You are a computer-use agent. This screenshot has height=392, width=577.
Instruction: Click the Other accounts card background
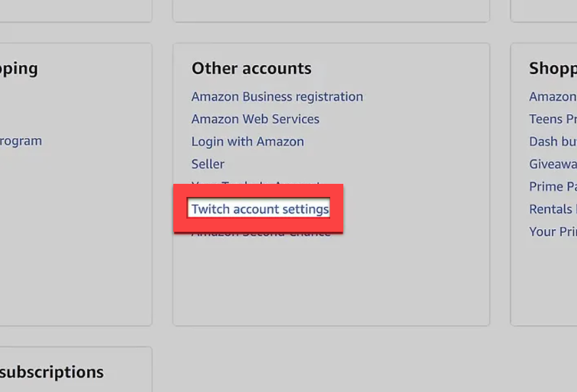click(x=331, y=282)
